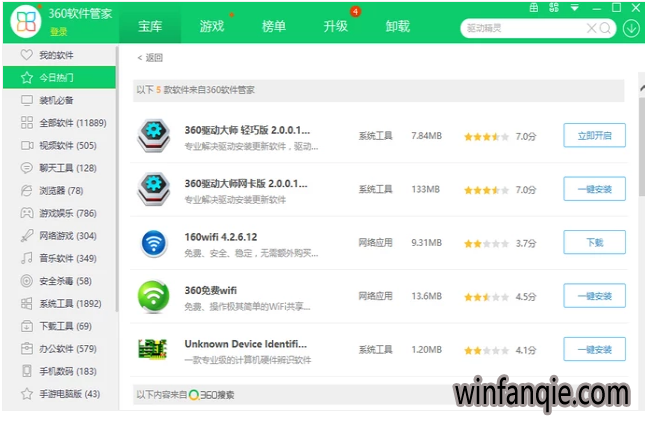Viewport: 645px width, 424px height.
Task: Click the heart icon beside 我的软件
Action: coord(27,55)
